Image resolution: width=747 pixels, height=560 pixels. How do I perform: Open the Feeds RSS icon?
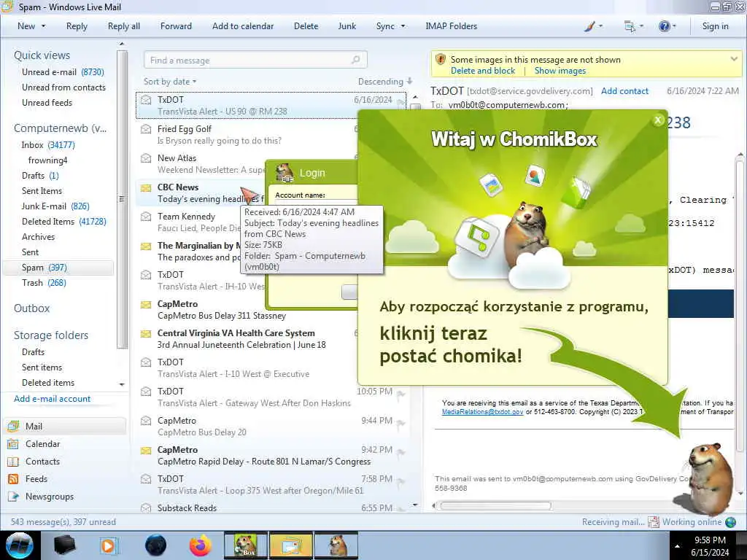(x=13, y=479)
